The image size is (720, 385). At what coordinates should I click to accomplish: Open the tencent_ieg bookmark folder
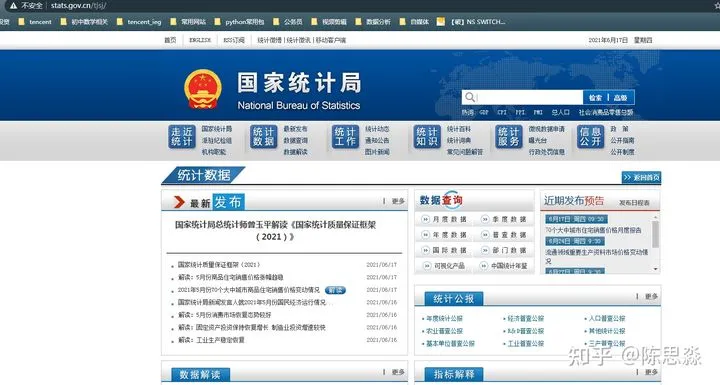(x=139, y=22)
